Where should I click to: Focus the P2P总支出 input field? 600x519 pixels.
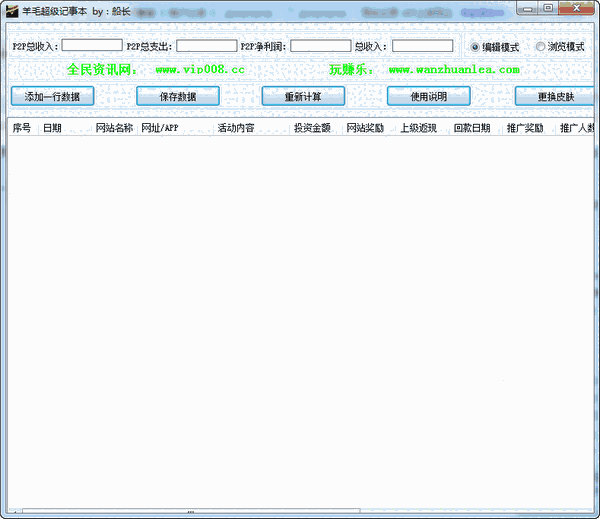207,46
